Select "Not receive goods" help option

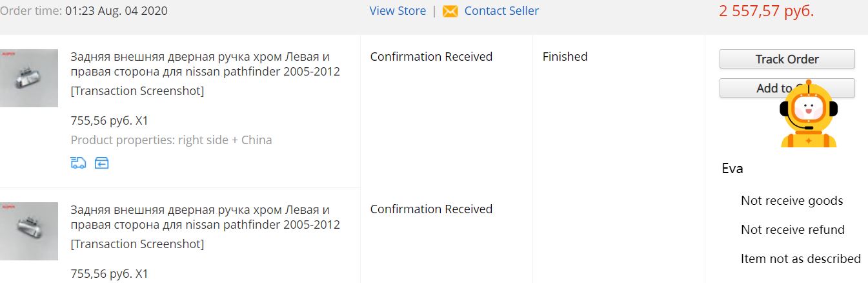792,201
